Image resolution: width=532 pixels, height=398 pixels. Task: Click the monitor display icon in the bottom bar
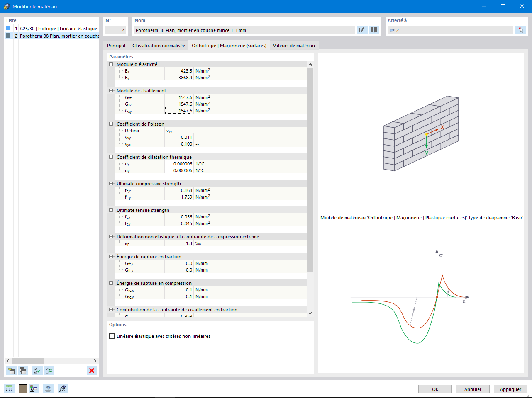(49, 388)
